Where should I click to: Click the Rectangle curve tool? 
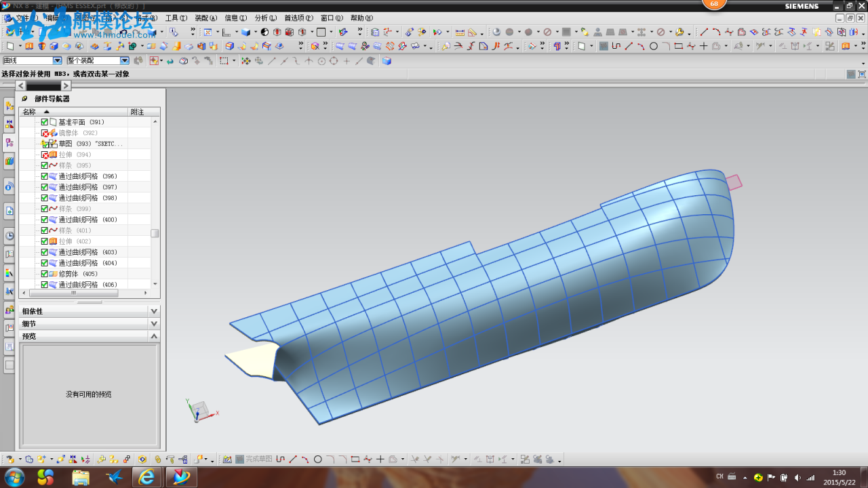678,46
